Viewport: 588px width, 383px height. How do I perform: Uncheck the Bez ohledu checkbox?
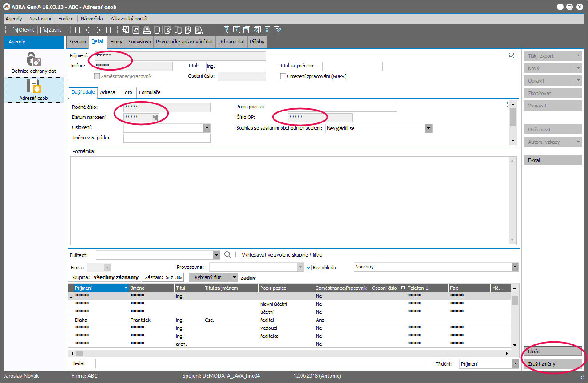tap(310, 268)
